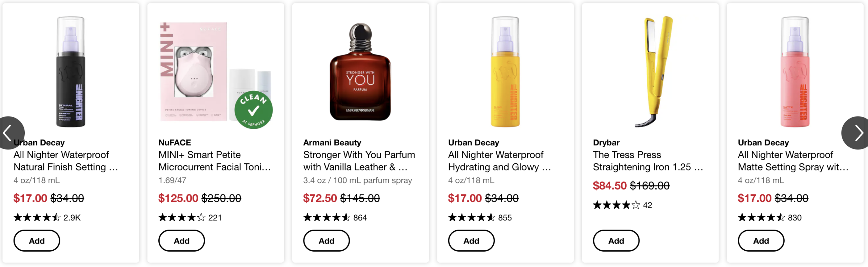
Task: Open the pink Urban Decay Matte spray image
Action: pos(795,72)
